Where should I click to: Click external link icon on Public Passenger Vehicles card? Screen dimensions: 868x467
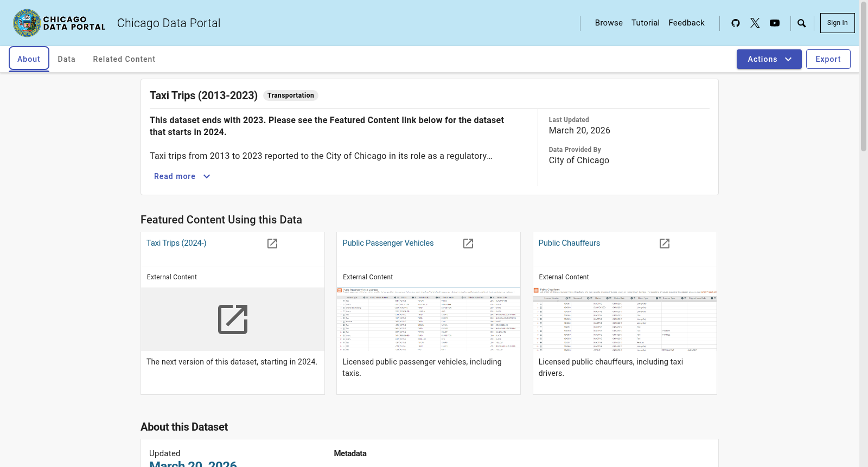pyautogui.click(x=468, y=244)
